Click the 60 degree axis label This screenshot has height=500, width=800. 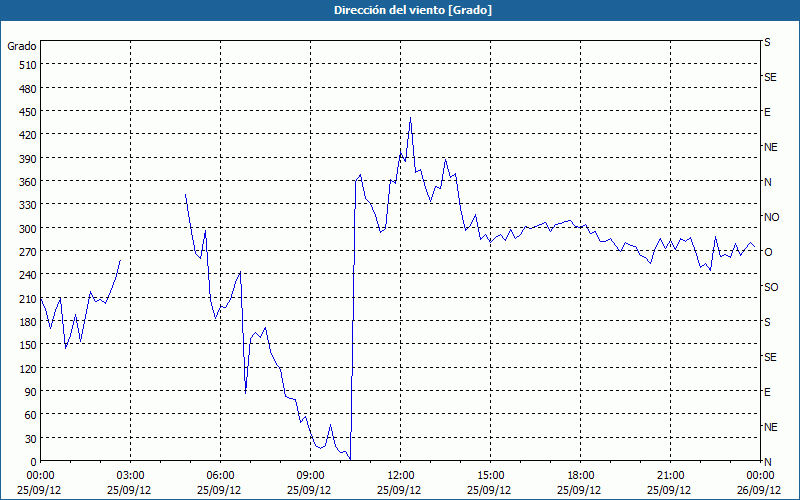click(x=31, y=415)
